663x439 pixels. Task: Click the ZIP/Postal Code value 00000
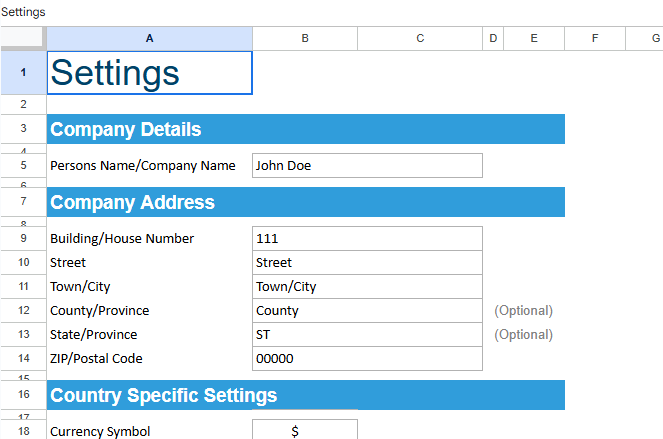pyautogui.click(x=367, y=359)
